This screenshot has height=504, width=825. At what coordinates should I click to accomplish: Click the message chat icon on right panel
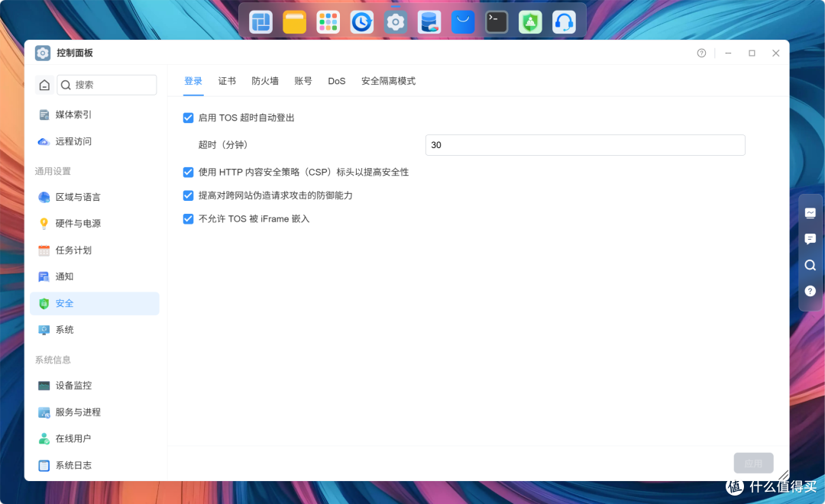pos(810,239)
